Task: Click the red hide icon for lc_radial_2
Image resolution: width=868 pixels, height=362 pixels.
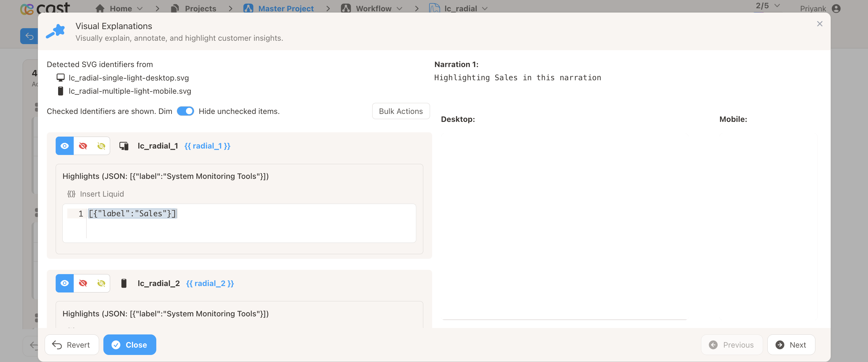Action: (83, 283)
